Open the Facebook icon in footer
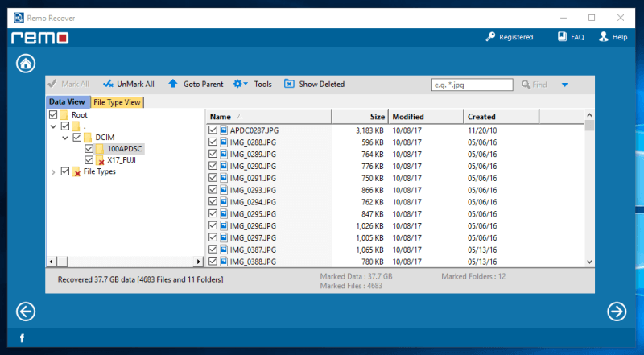 23,338
